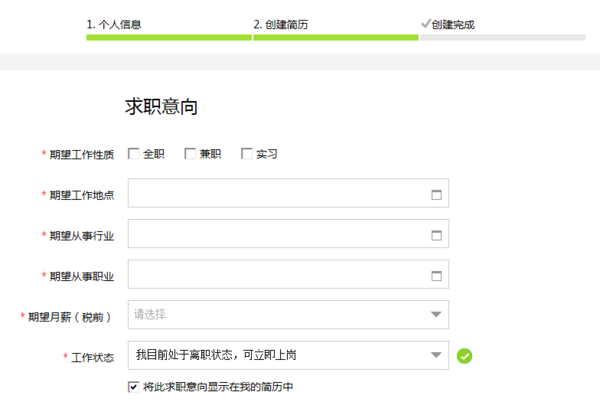This screenshot has width=600, height=415.
Task: Expand the 期望月薪 请选择 dropdown
Action: tap(280, 315)
